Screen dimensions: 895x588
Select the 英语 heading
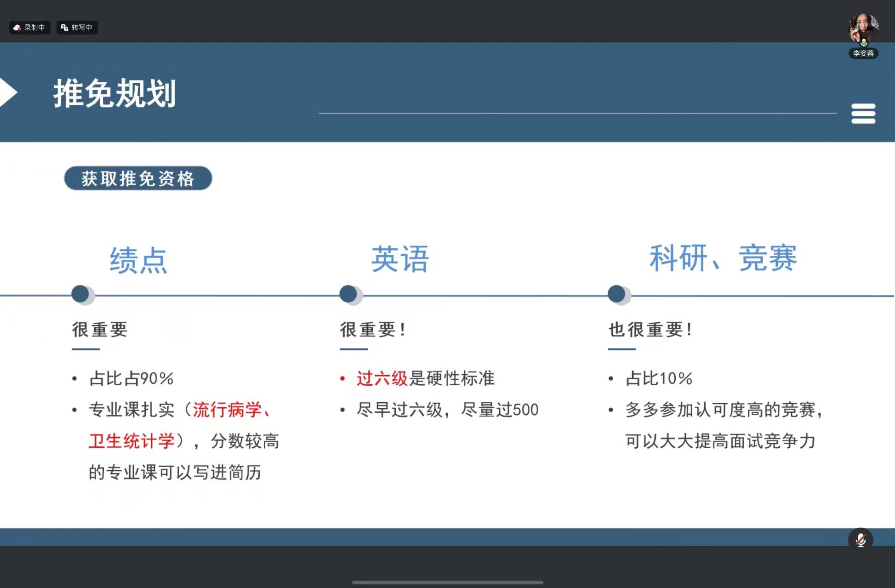400,259
